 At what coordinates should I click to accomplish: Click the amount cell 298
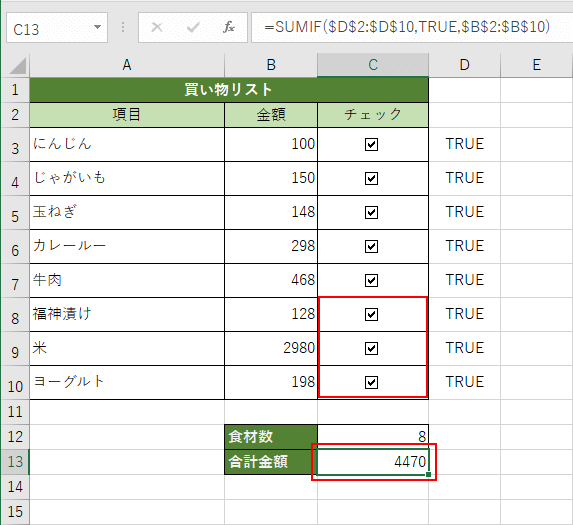271,247
